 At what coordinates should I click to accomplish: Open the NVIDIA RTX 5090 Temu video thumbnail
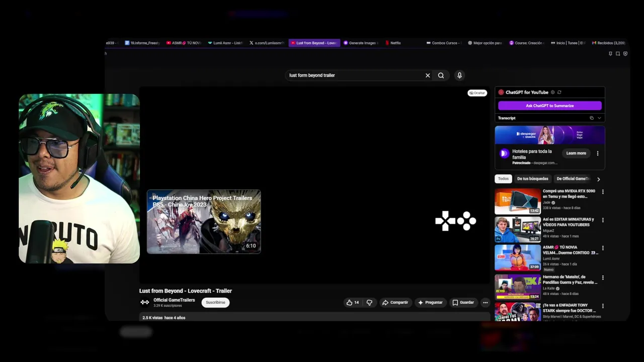tap(518, 201)
